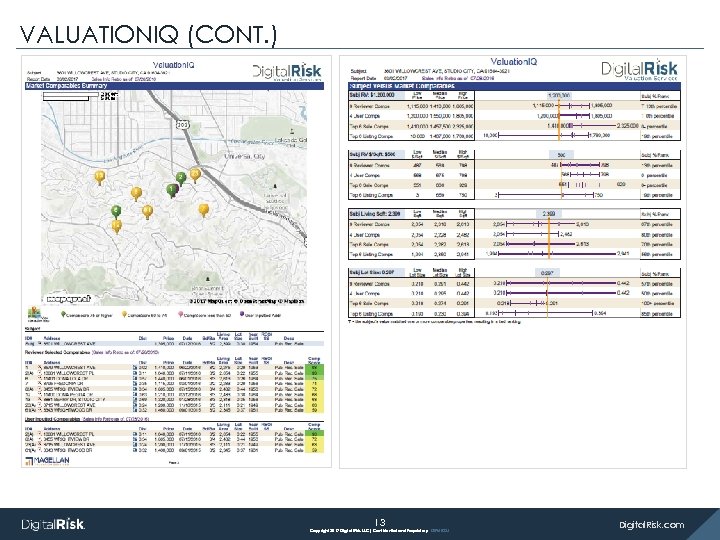The height and width of the screenshot is (540, 720).
Task: Click the 'Subj Living Sqft' section label
Action: [375, 214]
